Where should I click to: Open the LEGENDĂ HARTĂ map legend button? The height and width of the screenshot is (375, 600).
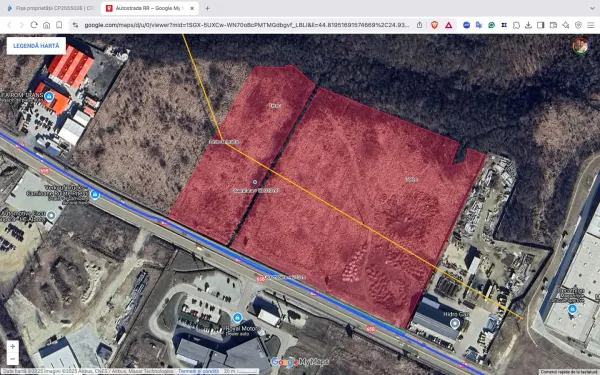(x=36, y=46)
